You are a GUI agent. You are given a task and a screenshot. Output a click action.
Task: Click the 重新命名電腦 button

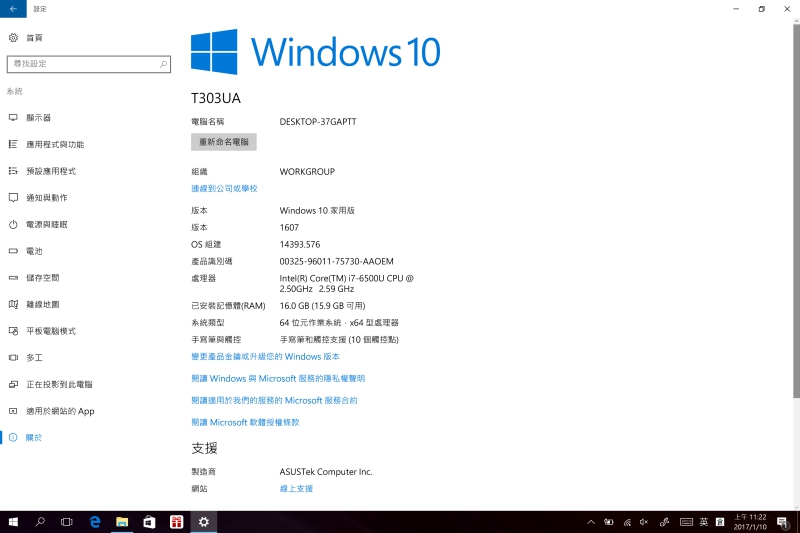point(223,142)
